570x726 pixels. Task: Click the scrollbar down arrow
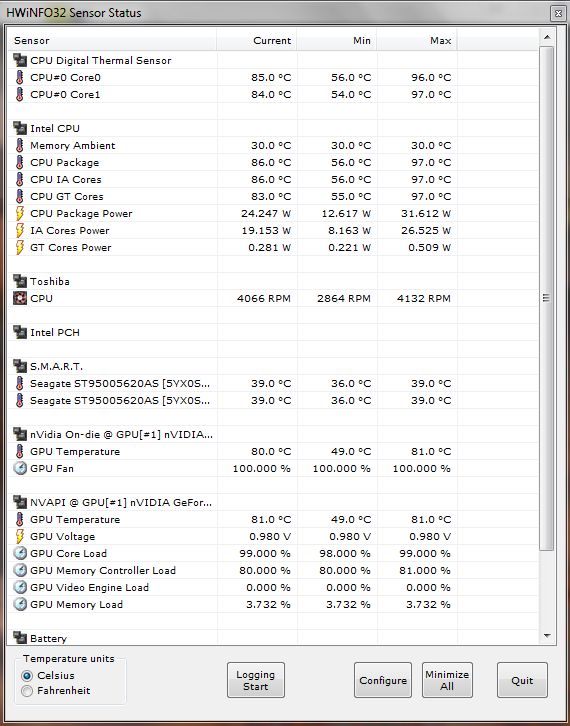click(547, 636)
